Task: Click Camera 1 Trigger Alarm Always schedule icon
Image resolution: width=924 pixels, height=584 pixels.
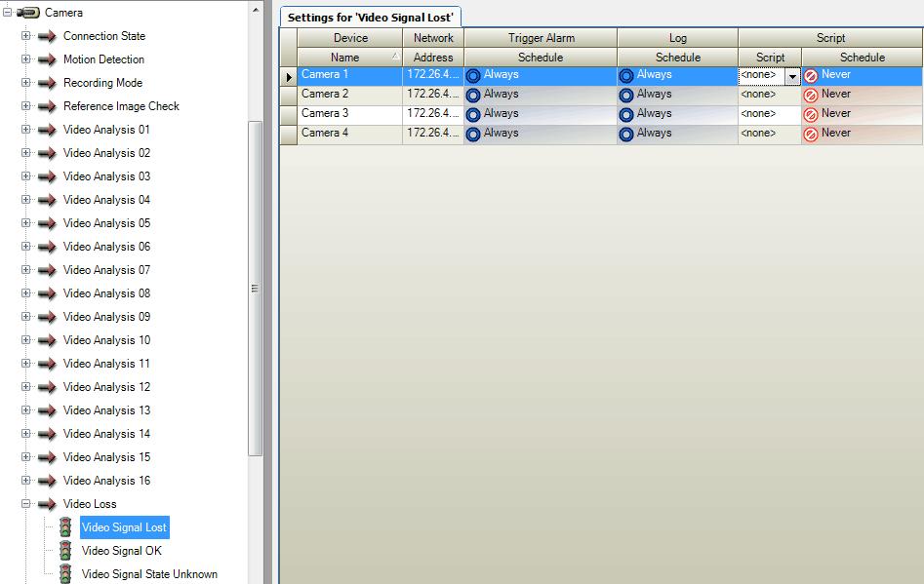Action: [473, 76]
